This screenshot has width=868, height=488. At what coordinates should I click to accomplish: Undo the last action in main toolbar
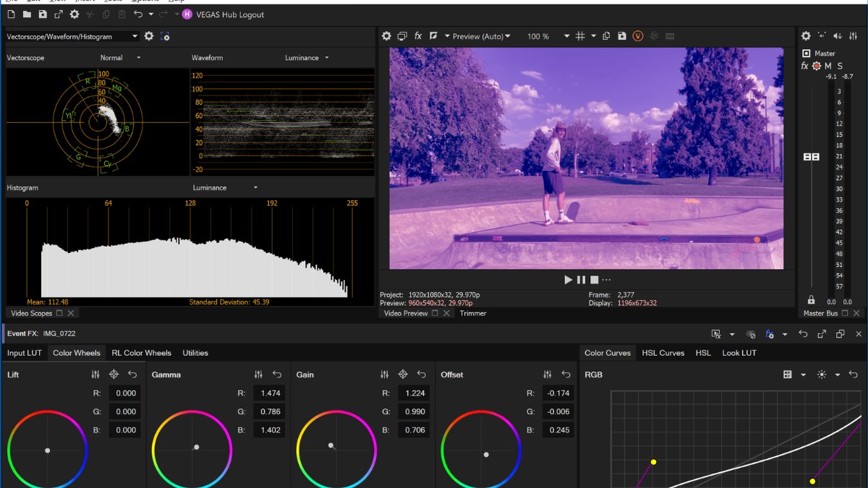click(138, 14)
